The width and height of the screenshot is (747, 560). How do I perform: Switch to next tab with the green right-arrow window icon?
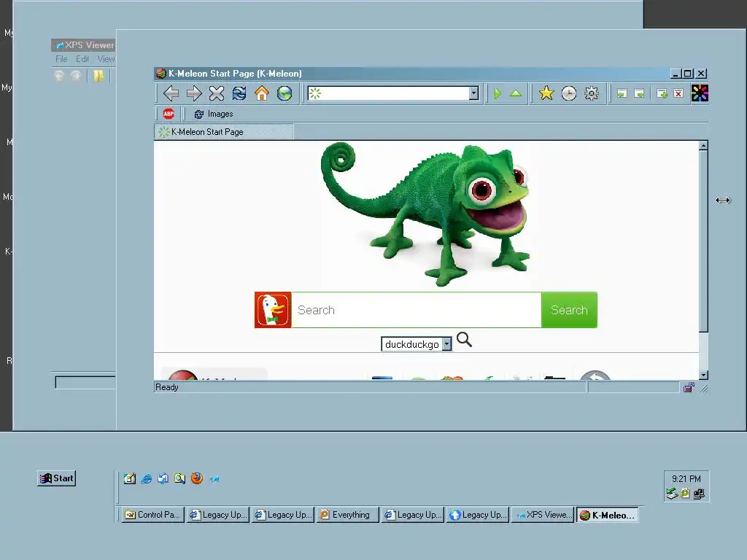click(x=639, y=93)
